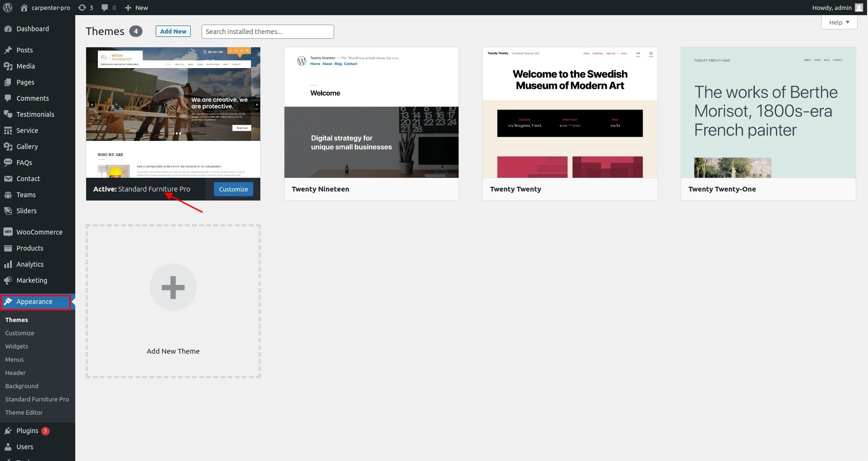Click the Marketing megaphone icon
The width and height of the screenshot is (868, 461).
coord(8,280)
